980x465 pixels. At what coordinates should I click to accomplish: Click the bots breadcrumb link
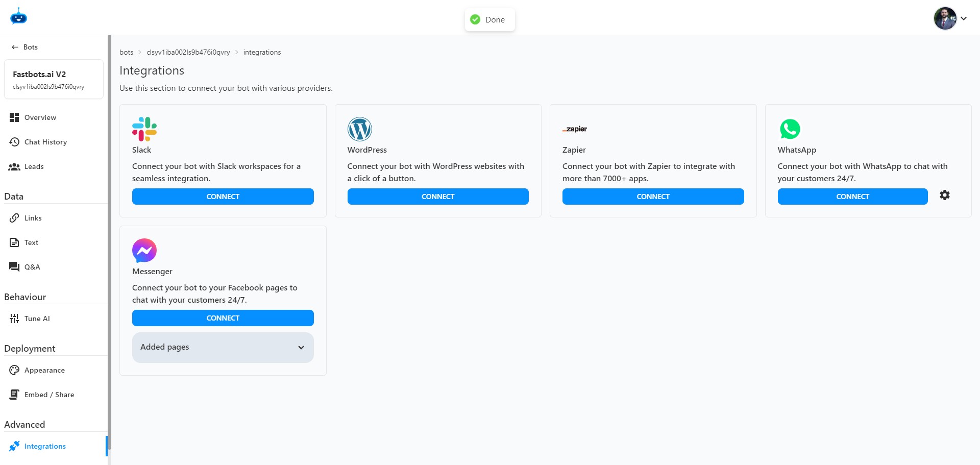126,52
